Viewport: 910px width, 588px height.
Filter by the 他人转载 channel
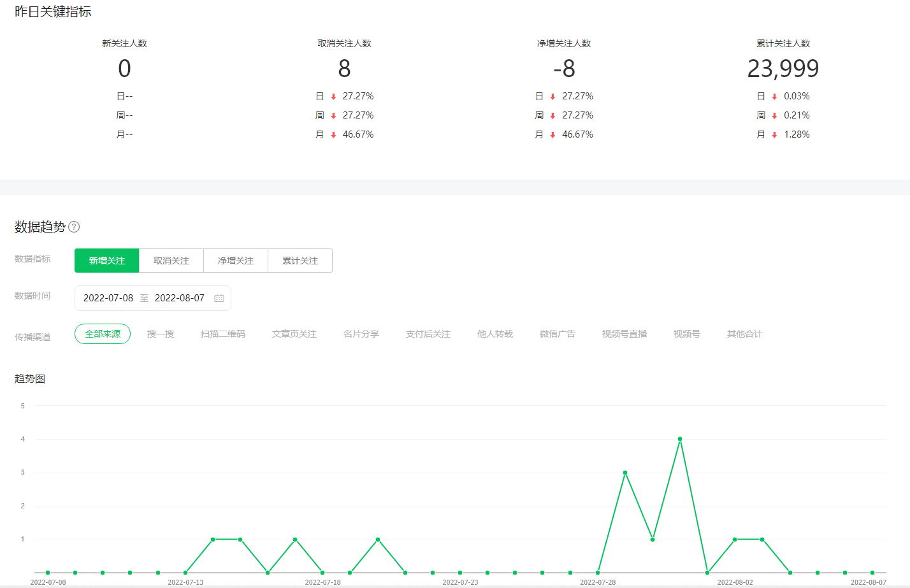pyautogui.click(x=495, y=334)
